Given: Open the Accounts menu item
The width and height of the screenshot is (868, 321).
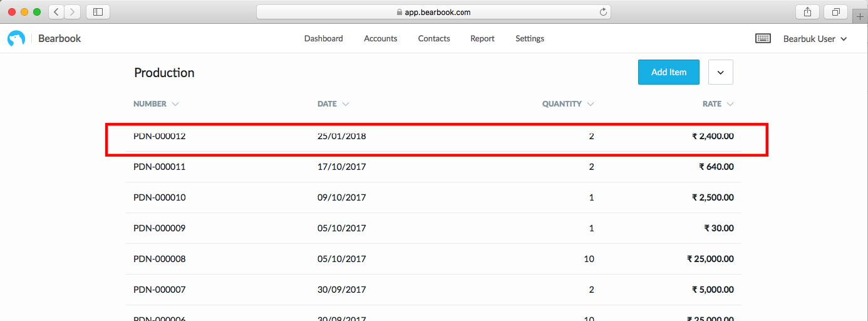Looking at the screenshot, I should pos(381,39).
